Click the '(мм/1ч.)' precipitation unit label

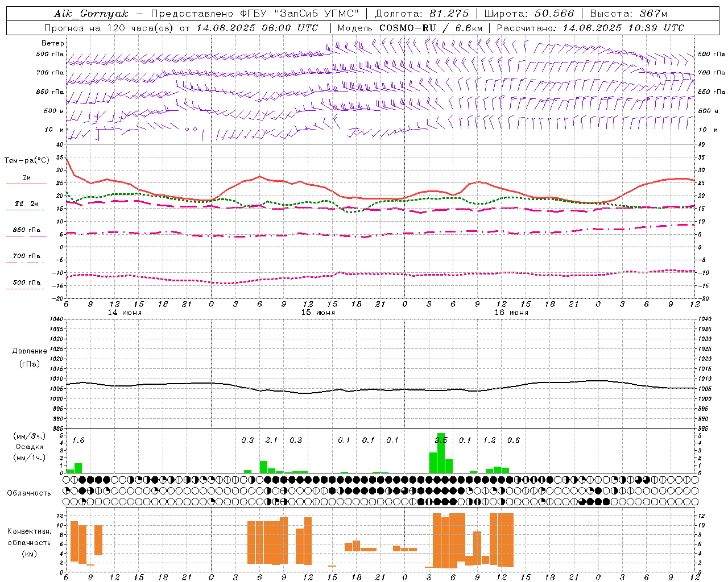pos(30,458)
